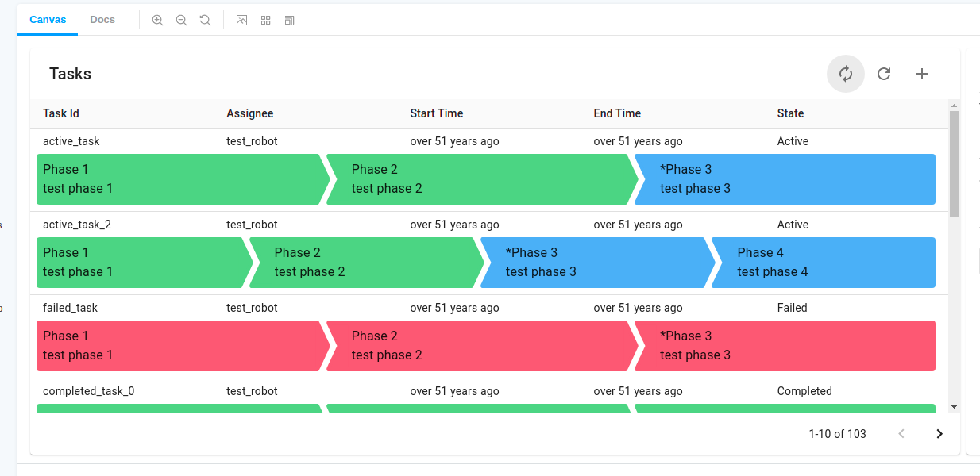This screenshot has width=980, height=476.
Task: Export the canvas as an image
Action: click(x=241, y=20)
